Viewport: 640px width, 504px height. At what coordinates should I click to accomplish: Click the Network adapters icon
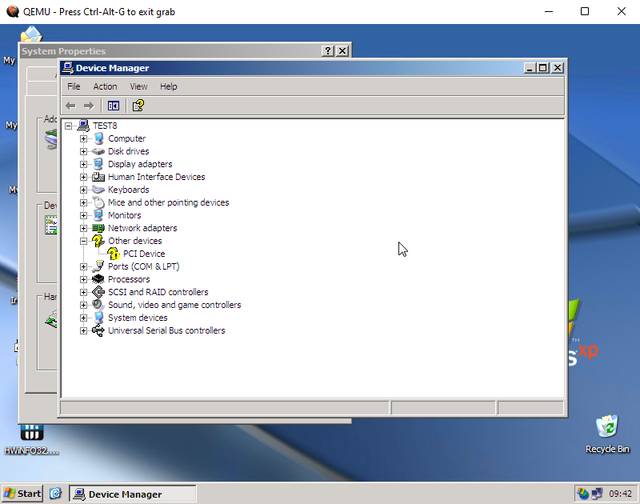pos(98,228)
